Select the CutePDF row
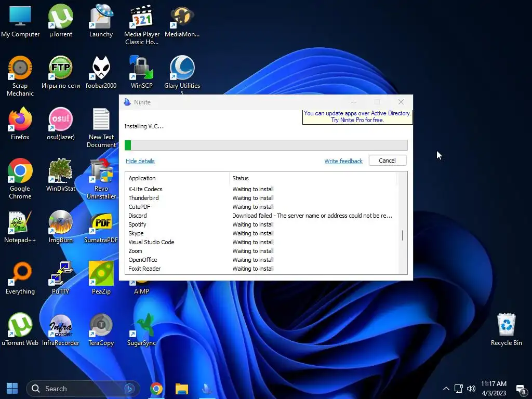Viewport: 532px width, 399px height. 261,207
